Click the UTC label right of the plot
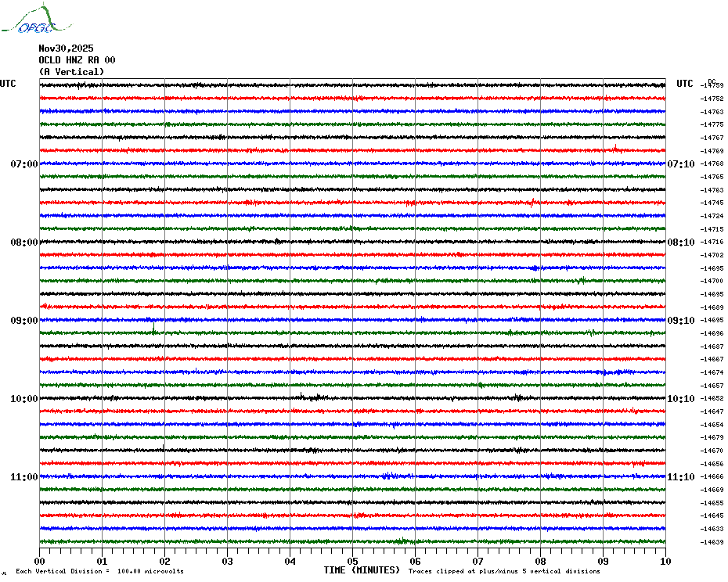 click(x=685, y=84)
